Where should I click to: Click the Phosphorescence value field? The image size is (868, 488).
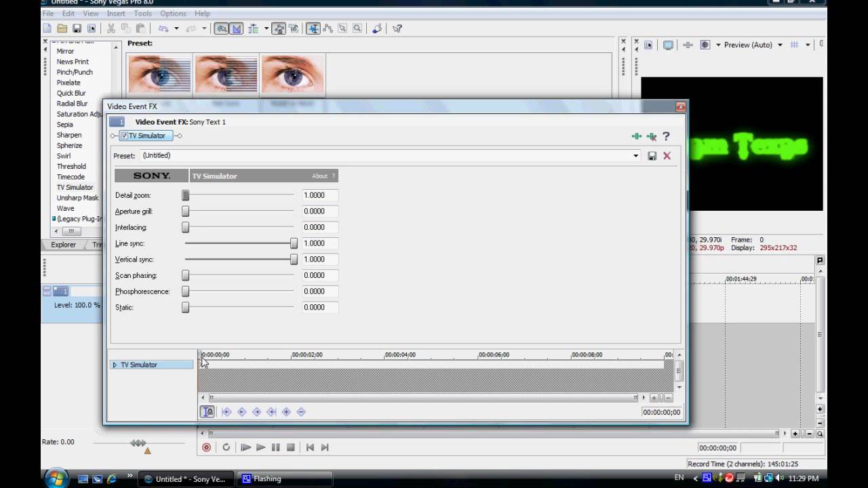320,291
